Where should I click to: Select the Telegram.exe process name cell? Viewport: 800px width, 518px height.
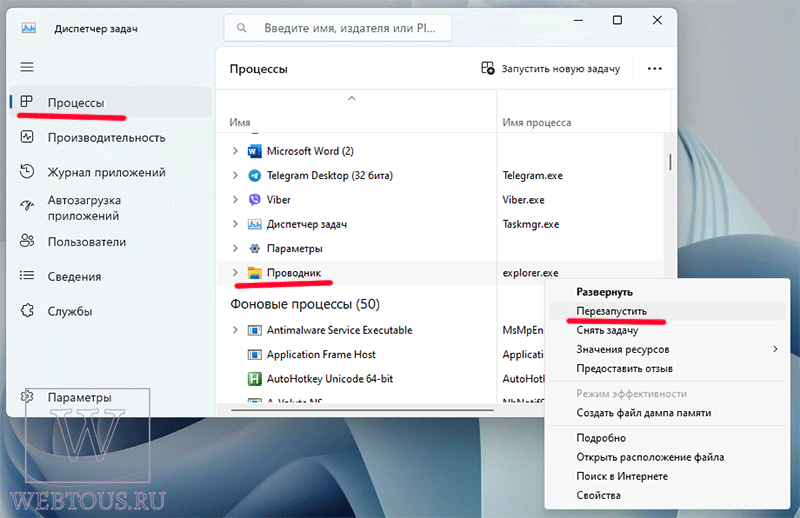click(533, 176)
